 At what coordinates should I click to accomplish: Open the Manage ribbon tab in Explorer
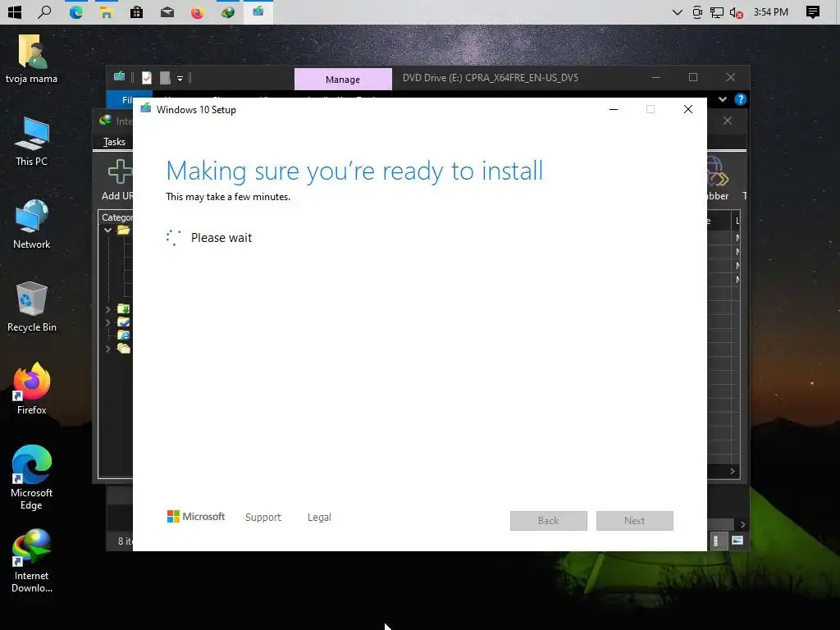click(343, 80)
